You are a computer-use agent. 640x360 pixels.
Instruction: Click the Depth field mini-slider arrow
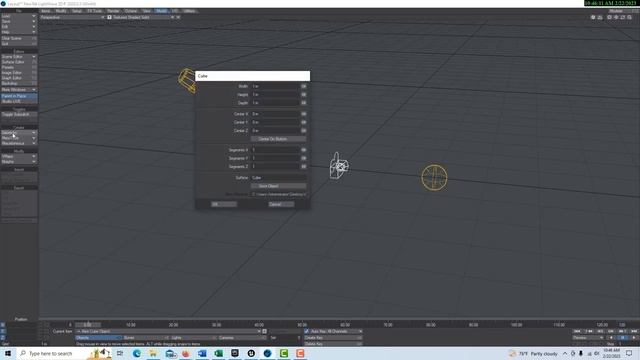pos(304,102)
